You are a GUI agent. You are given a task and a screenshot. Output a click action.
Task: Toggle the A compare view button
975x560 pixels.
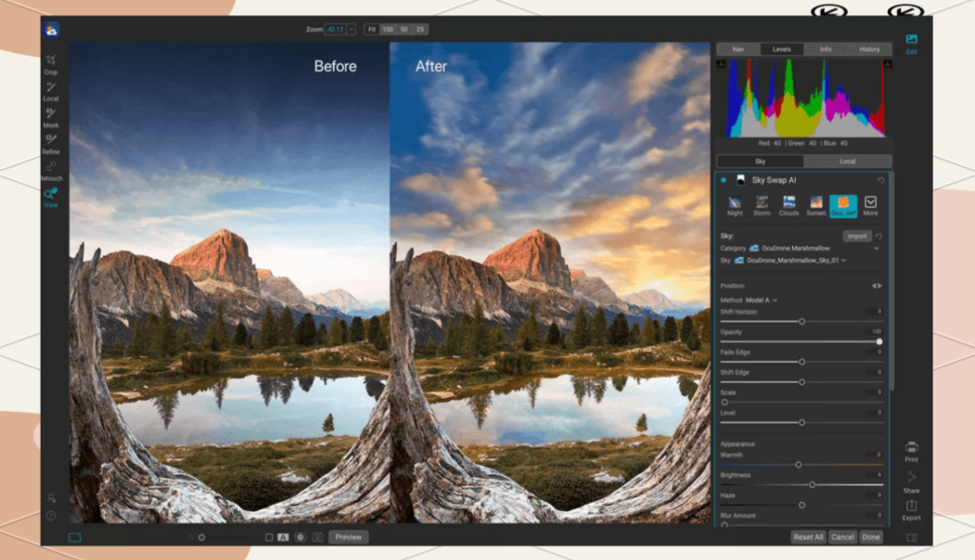click(x=283, y=537)
